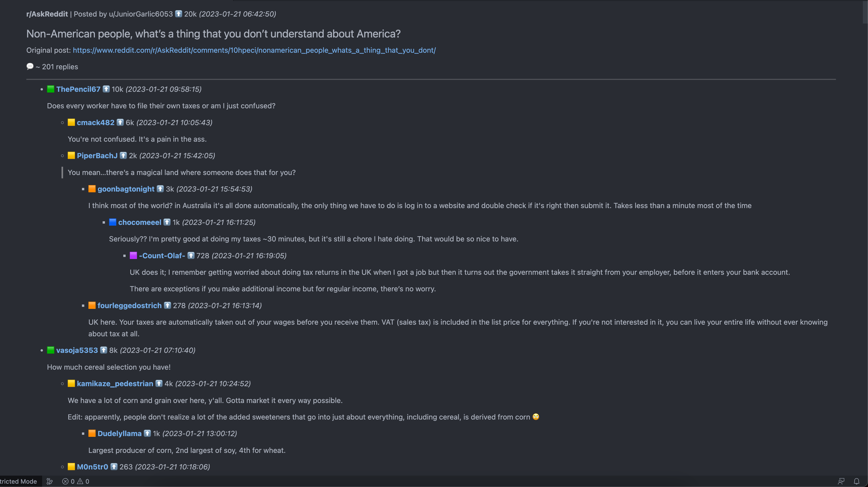Open fourleggedostrich profile link
Screen dimensions: 868x487
pos(130,305)
